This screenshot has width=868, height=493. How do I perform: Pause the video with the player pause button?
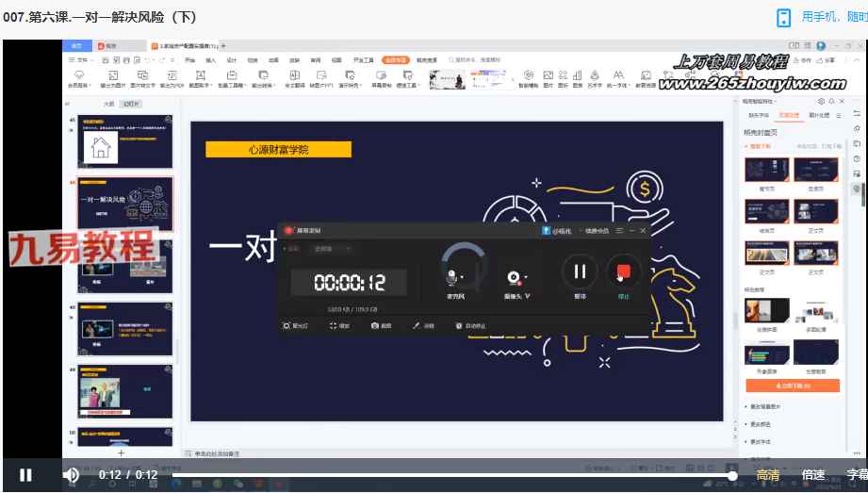tap(25, 475)
